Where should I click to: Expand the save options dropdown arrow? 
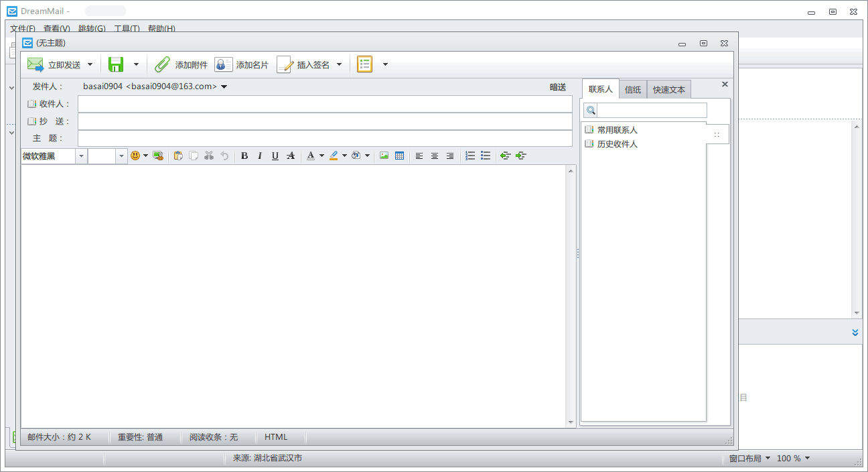click(x=136, y=64)
